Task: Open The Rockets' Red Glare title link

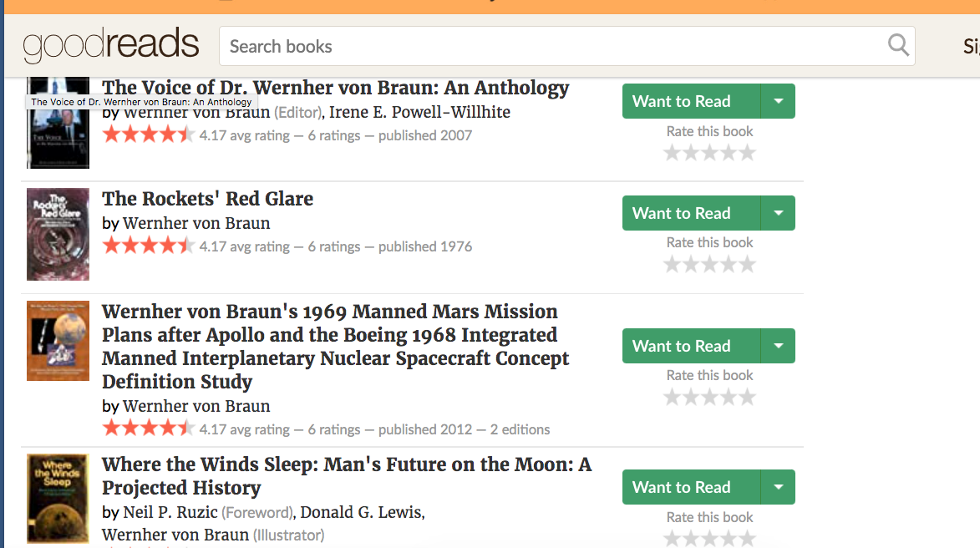Action: (x=207, y=199)
